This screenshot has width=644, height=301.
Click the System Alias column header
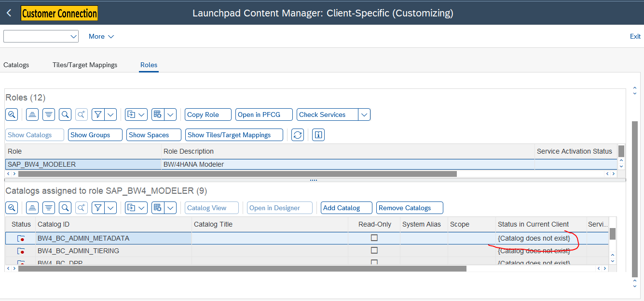pos(424,224)
